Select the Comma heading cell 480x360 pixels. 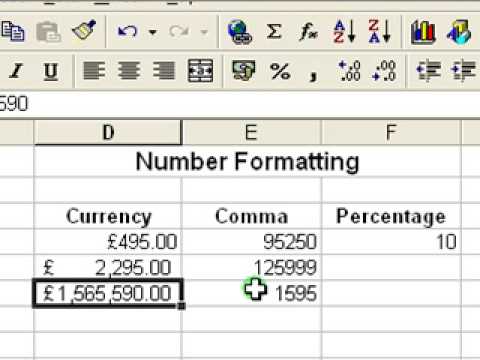click(x=252, y=216)
